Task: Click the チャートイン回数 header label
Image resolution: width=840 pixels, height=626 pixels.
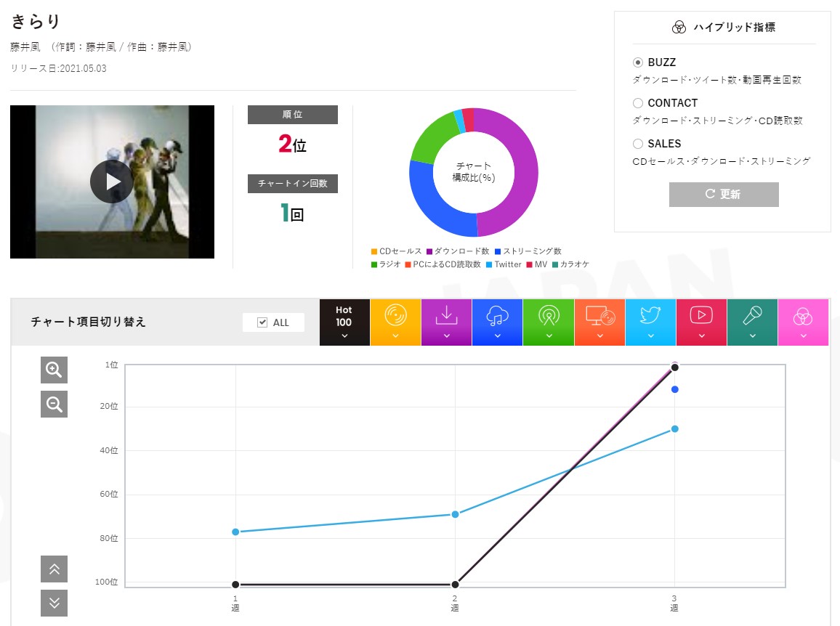Action: pos(293,183)
